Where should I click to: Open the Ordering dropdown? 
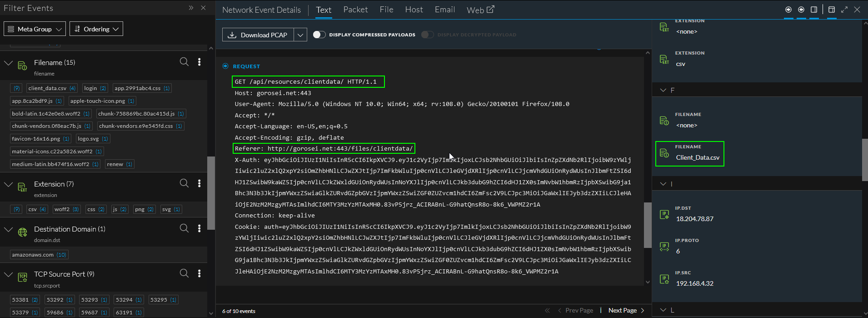click(x=96, y=29)
